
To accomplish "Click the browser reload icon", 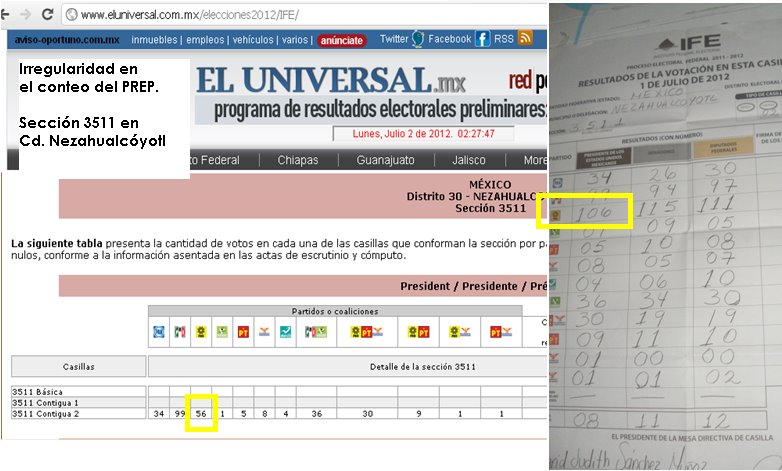I will point(47,14).
